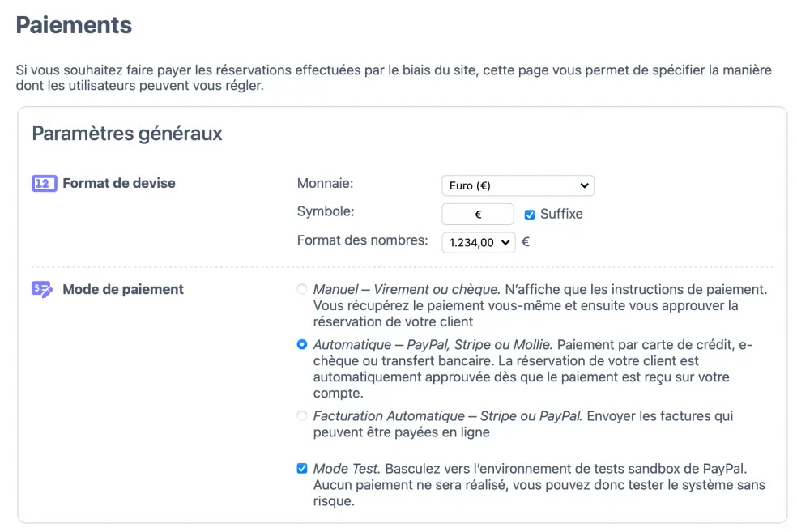Click the € symbol beside the number format
Image resolution: width=797 pixels, height=532 pixels.
tap(525, 240)
